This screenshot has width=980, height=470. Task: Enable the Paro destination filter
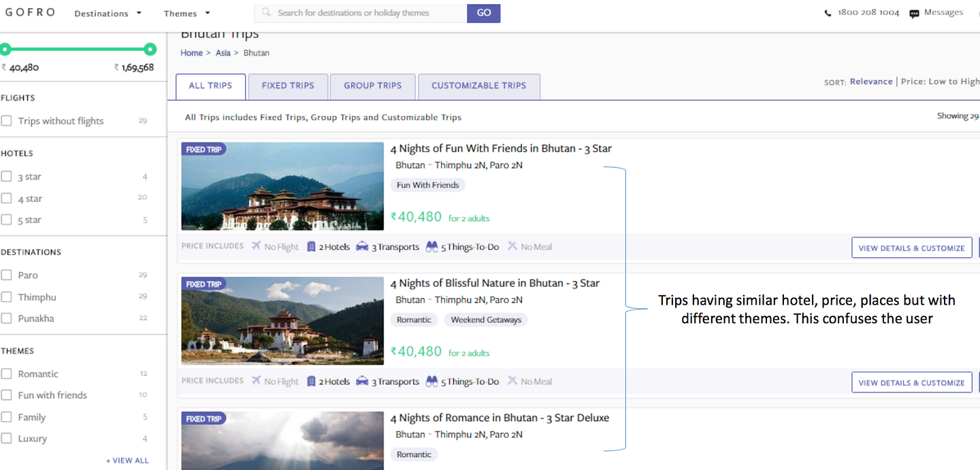(x=7, y=275)
